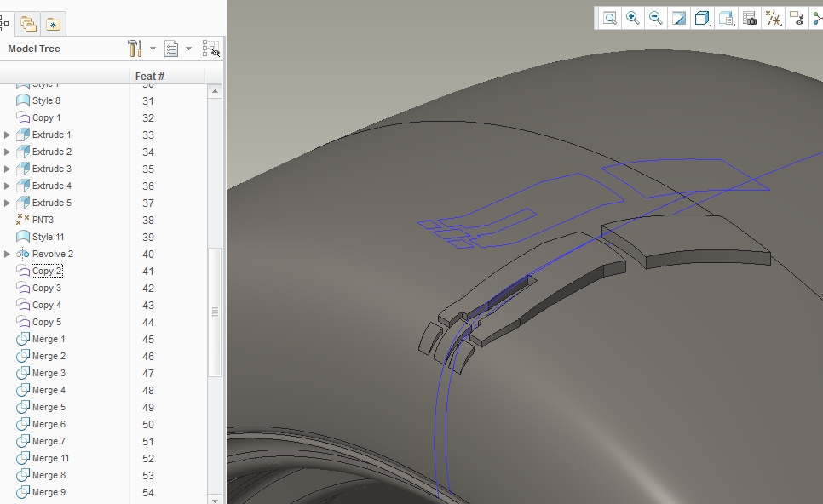823x504 pixels.
Task: Open the Datum Display Filters icon
Action: tap(774, 19)
